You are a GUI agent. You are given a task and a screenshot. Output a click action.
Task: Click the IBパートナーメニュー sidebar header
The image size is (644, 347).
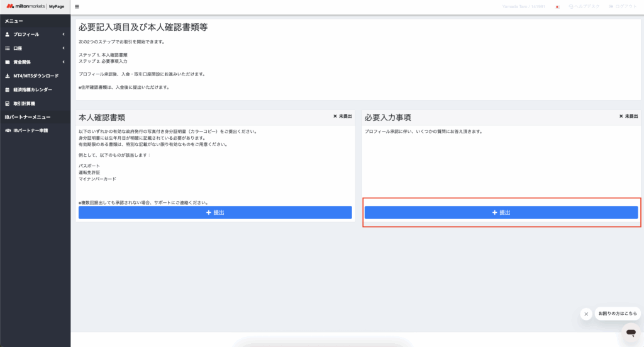(x=28, y=117)
